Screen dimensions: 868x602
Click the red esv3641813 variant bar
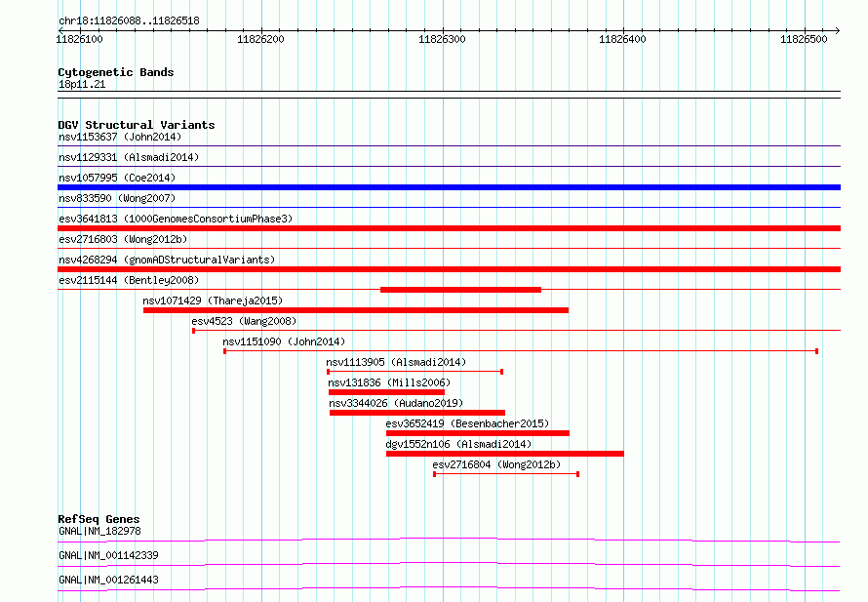449,228
